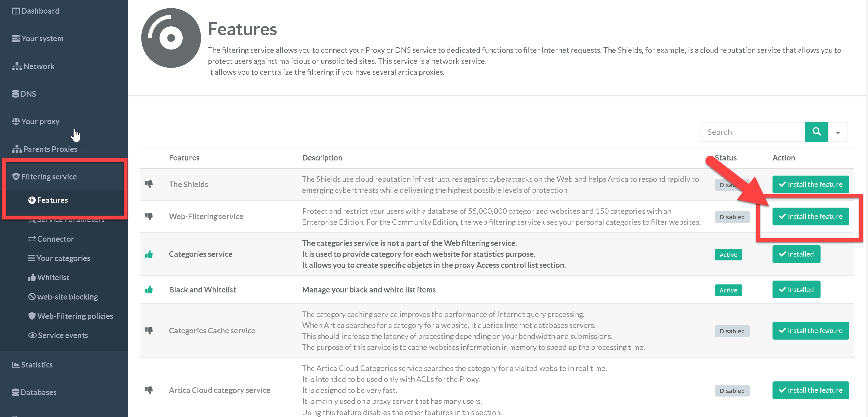Install The Shields feature
This screenshot has height=417, width=868.
click(x=810, y=184)
